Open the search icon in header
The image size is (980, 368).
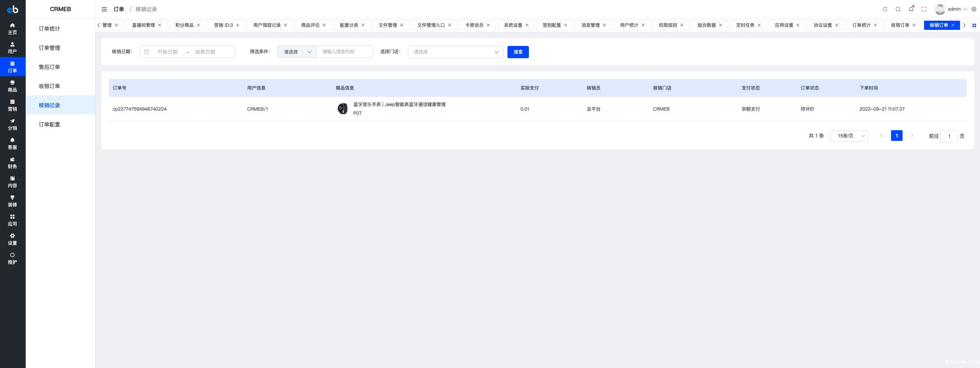(898, 9)
